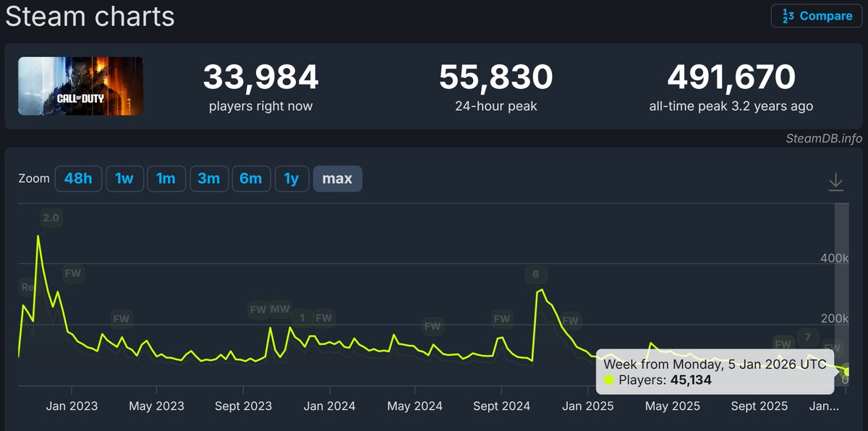Click the 'May 2025' axis label
Viewport: 868px width, 431px height.
click(x=672, y=406)
